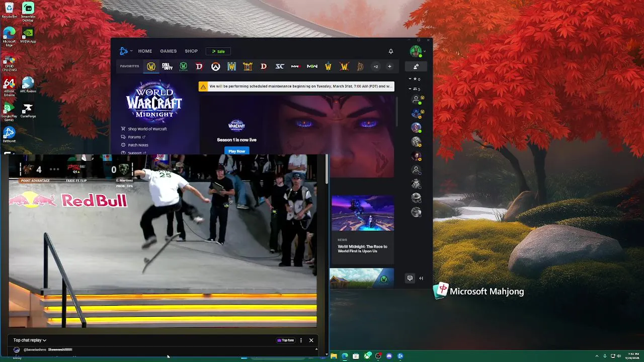Show hidden system tray icons
The image size is (644, 362).
click(x=597, y=356)
